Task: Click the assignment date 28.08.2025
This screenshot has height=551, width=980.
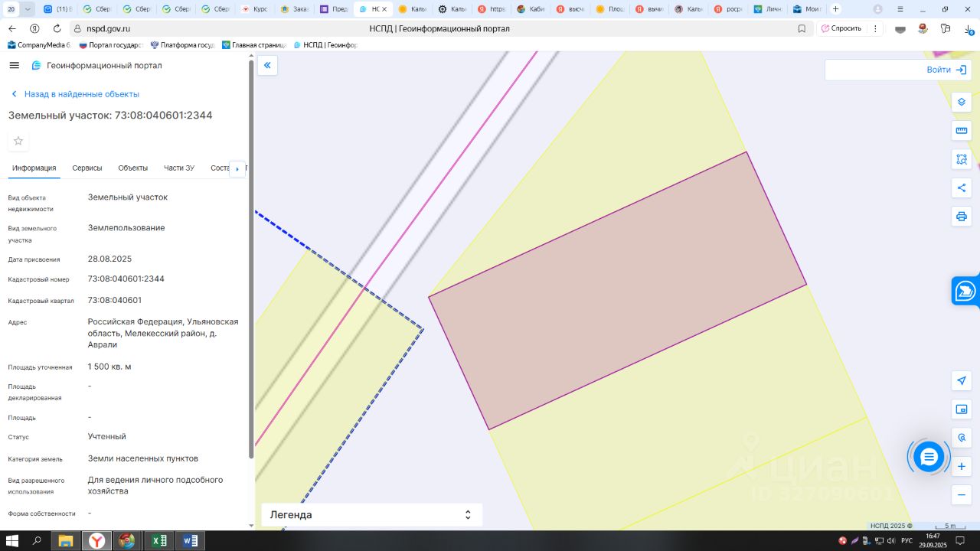Action: coord(110,259)
